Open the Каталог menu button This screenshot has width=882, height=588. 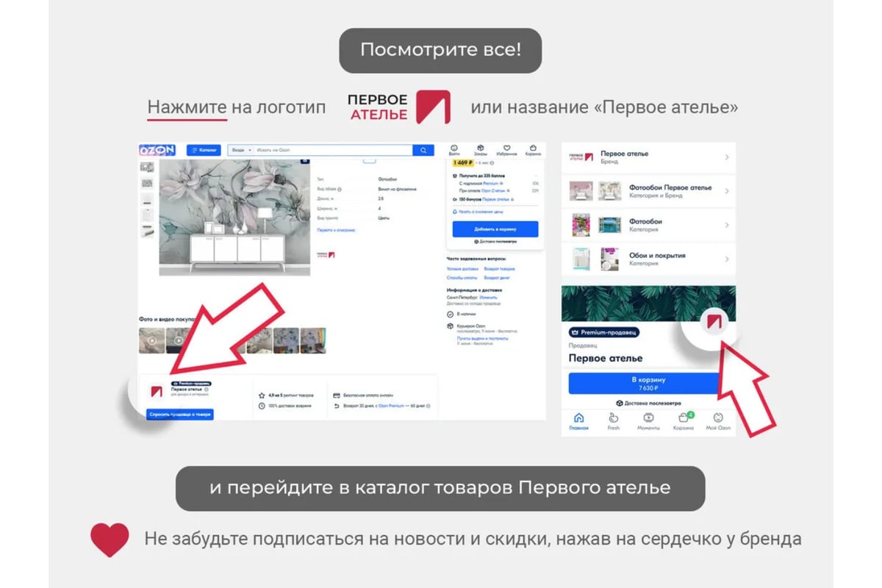tap(204, 150)
